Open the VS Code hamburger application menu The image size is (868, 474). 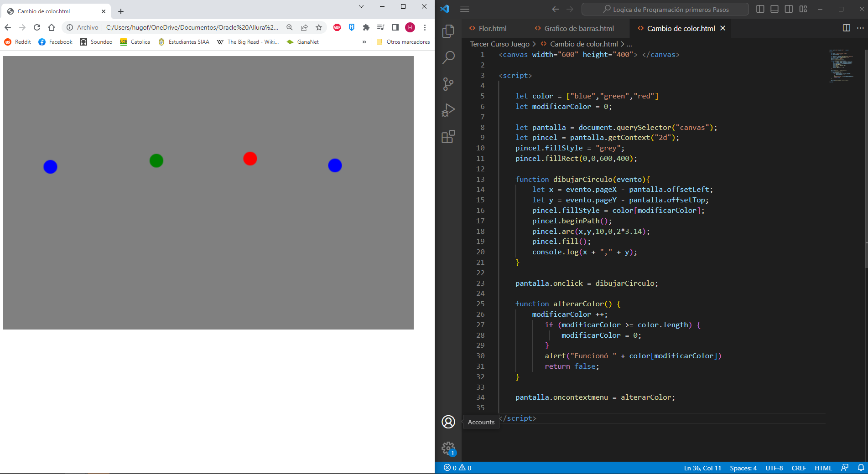tap(465, 9)
